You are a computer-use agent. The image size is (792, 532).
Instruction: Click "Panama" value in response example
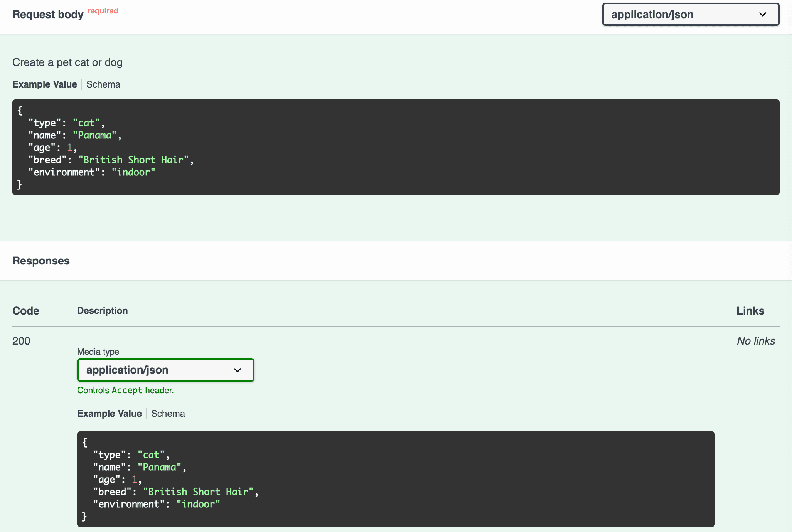(160, 467)
